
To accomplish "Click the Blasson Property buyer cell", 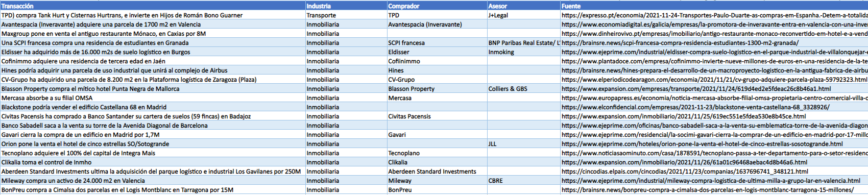I will tap(437, 89).
